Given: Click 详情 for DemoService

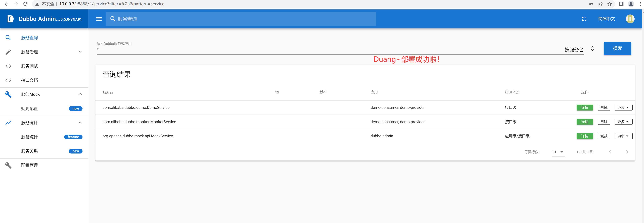Looking at the screenshot, I should tap(585, 107).
